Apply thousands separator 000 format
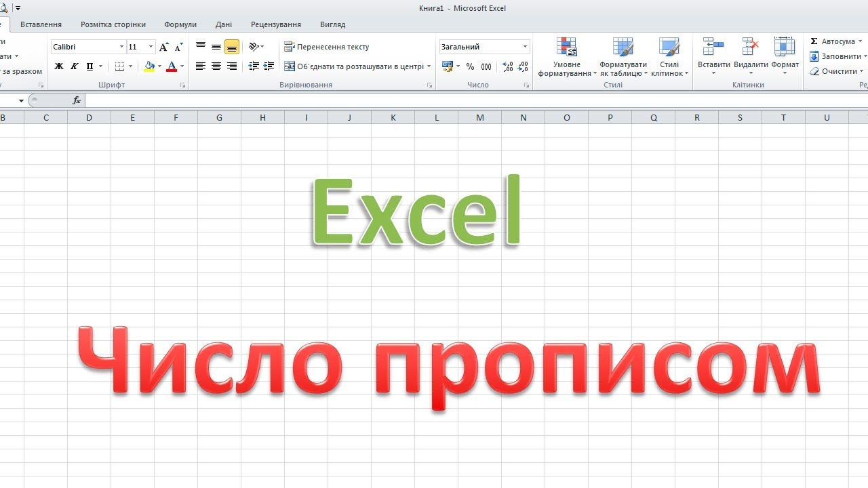 (486, 66)
